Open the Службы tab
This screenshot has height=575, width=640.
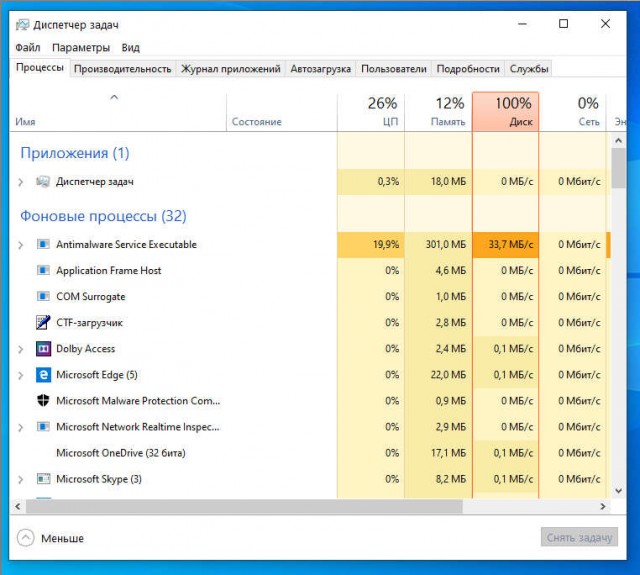[529, 69]
